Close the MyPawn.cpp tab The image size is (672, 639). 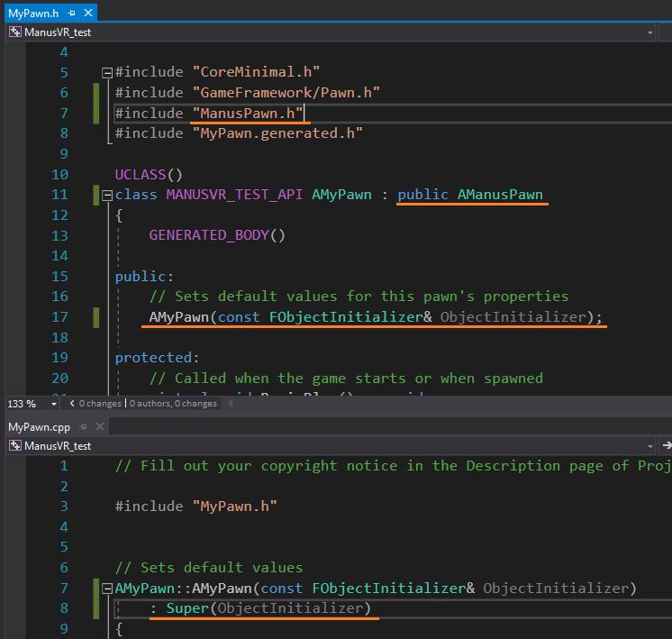coord(100,426)
